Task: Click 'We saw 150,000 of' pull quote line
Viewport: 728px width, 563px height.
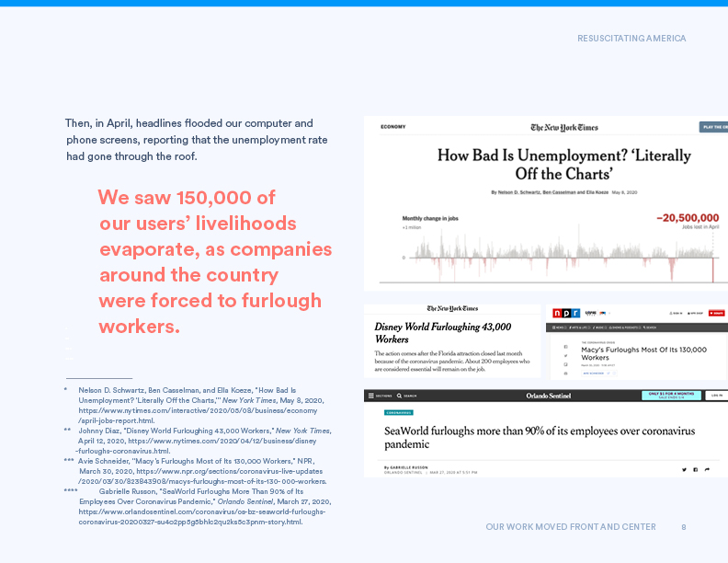Action: 187,198
